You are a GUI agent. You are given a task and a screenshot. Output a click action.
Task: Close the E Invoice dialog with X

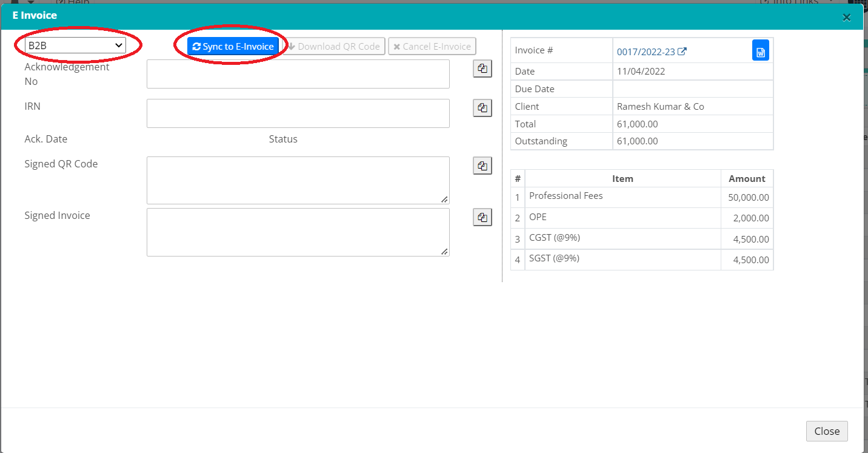tap(846, 18)
